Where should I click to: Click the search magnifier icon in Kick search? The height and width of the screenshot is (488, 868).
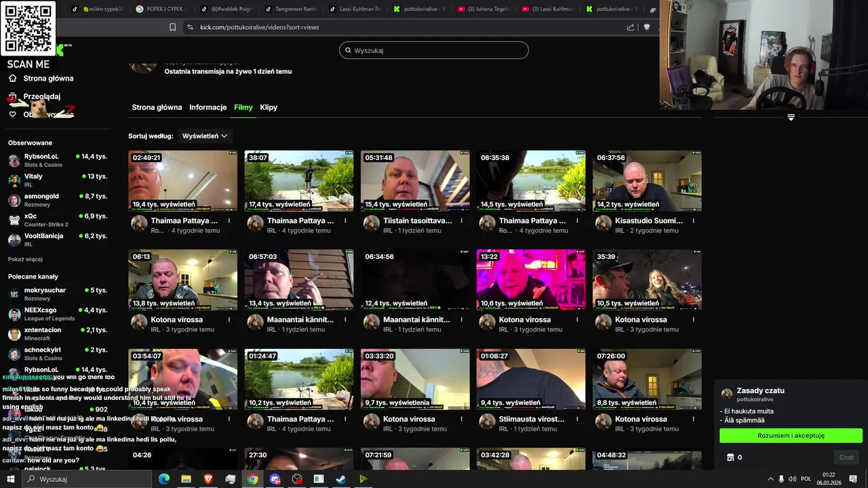pos(348,50)
